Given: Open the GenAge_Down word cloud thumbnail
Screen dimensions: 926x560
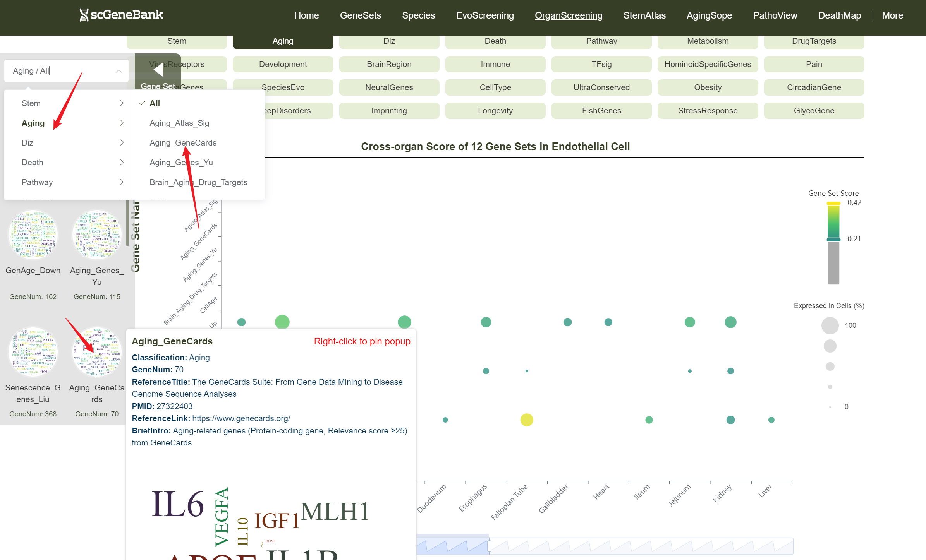Looking at the screenshot, I should [33, 235].
